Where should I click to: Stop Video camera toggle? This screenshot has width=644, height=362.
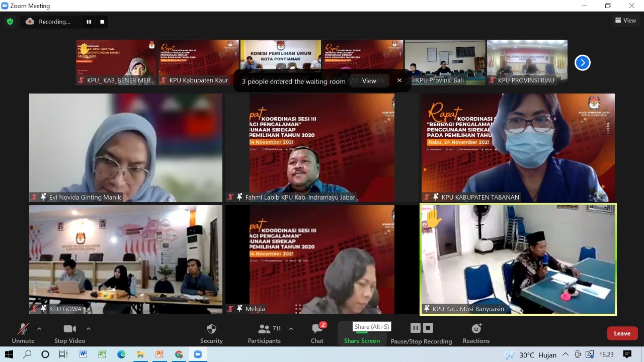(69, 333)
